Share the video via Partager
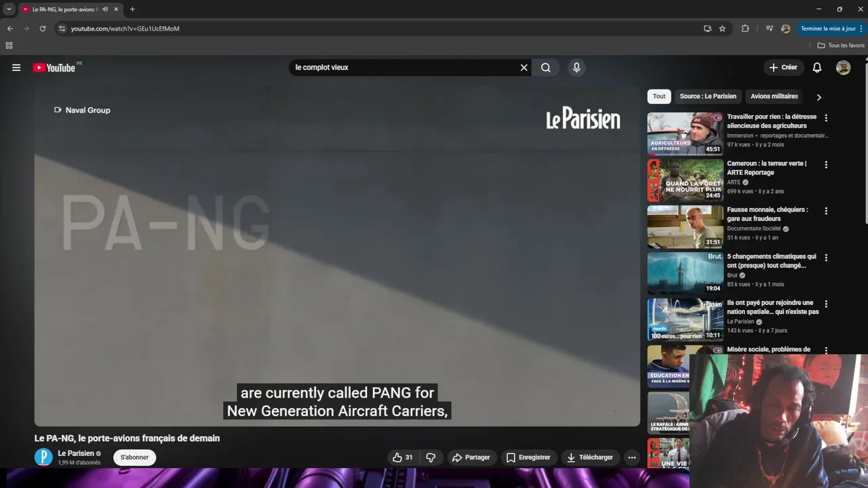868x488 pixels. [471, 457]
